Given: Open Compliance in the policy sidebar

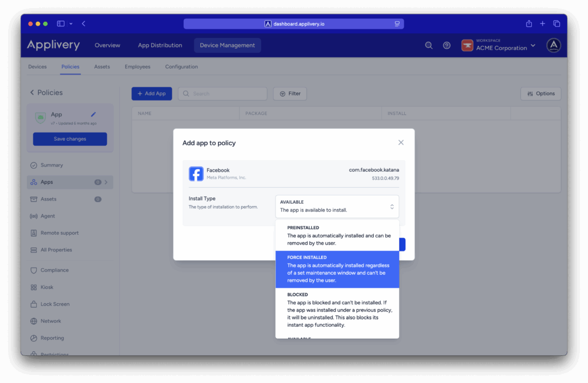Looking at the screenshot, I should [x=55, y=270].
